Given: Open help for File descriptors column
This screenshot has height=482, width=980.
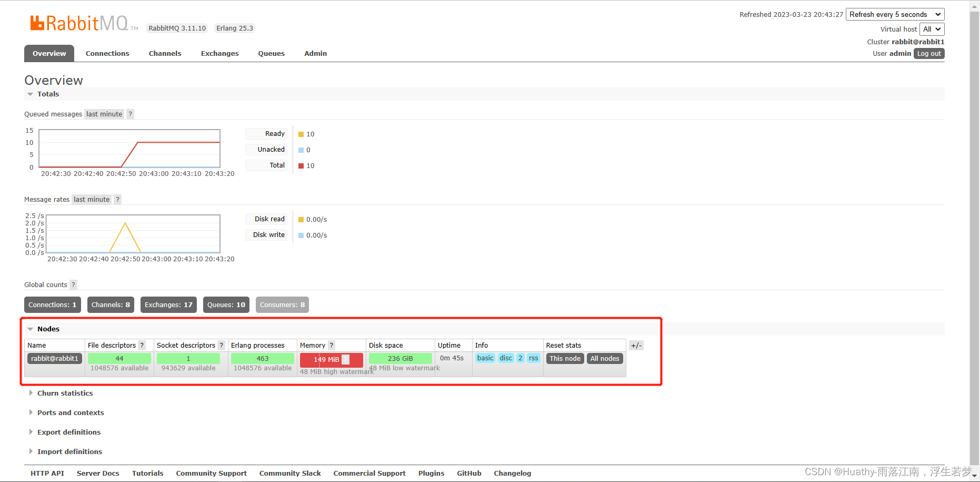Looking at the screenshot, I should coord(142,346).
